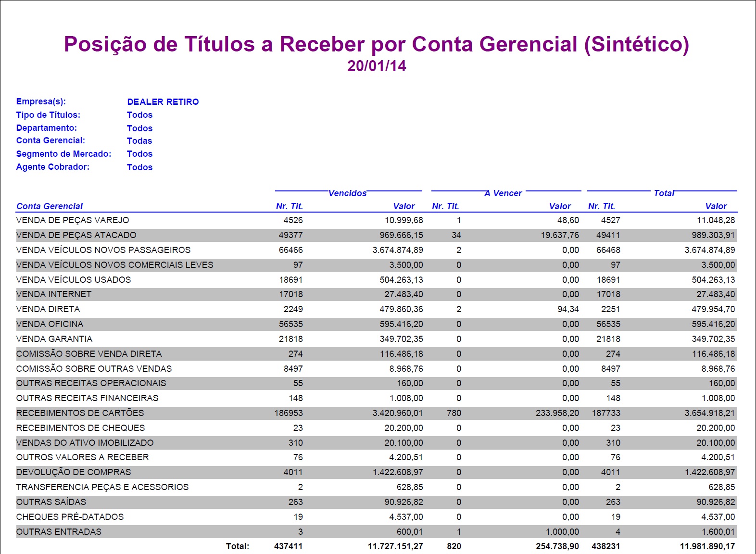Screen dimensions: 756x554
Task: Select the OUTRAS ENTRADAS row
Action: click(x=377, y=532)
